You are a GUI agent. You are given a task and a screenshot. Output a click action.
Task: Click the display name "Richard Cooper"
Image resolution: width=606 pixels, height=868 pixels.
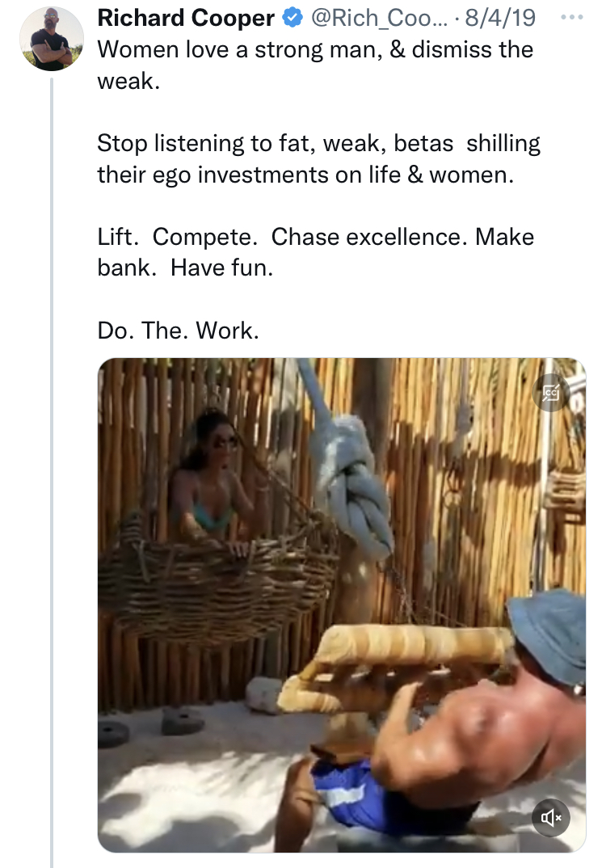186,17
